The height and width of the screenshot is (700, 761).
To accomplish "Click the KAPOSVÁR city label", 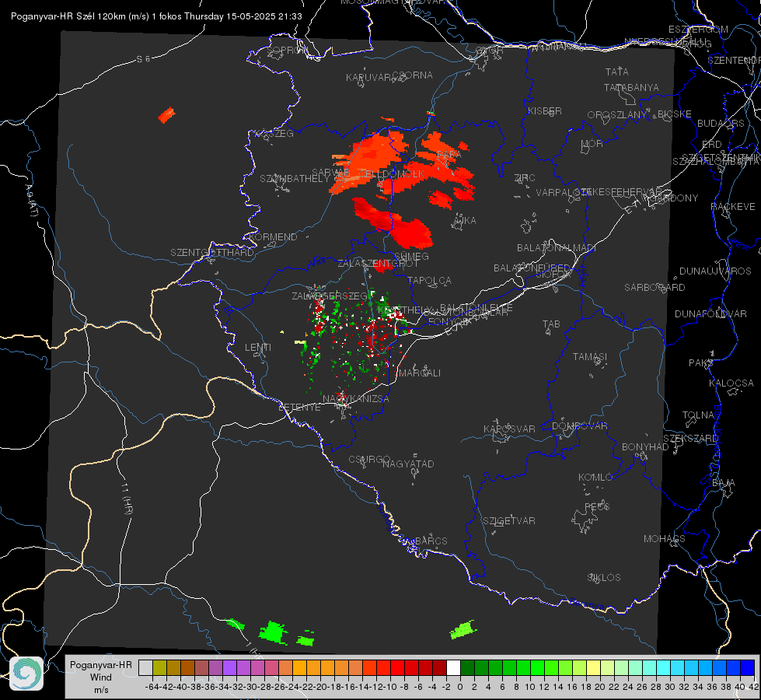I will (509, 429).
